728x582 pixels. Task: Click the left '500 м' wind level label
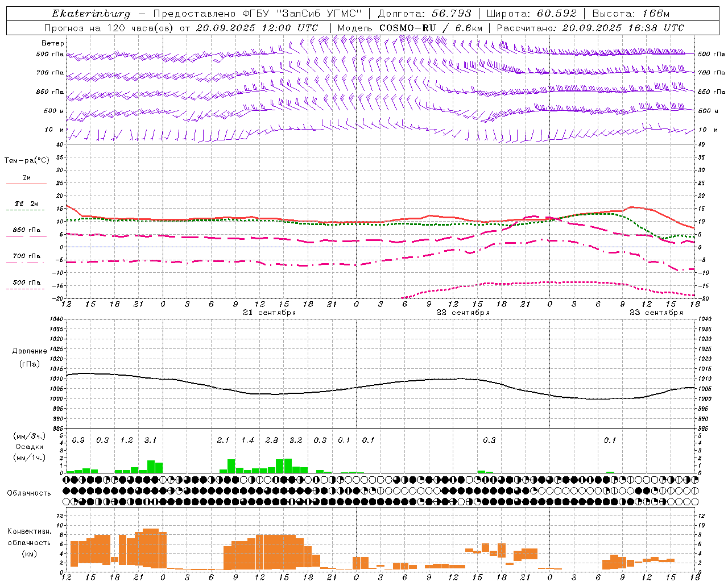click(x=55, y=111)
